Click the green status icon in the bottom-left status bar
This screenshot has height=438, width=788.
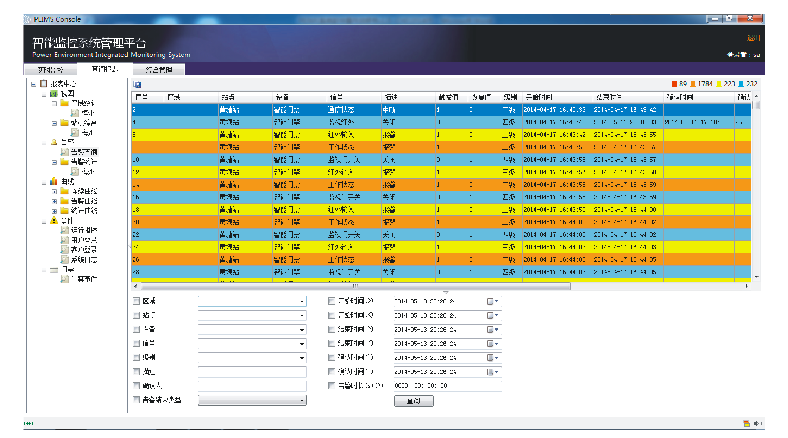(29, 423)
